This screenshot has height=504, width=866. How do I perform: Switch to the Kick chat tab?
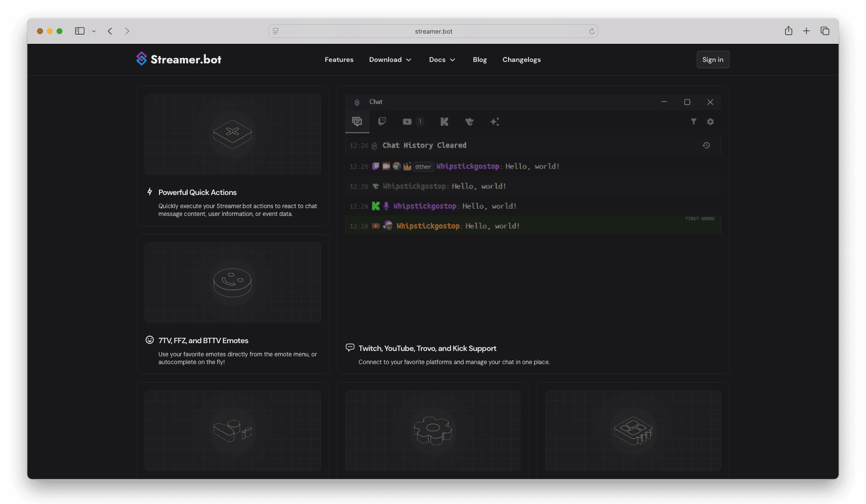point(444,122)
